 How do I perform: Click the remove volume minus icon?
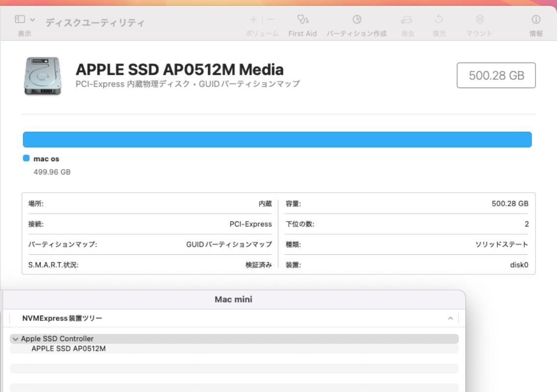click(271, 19)
